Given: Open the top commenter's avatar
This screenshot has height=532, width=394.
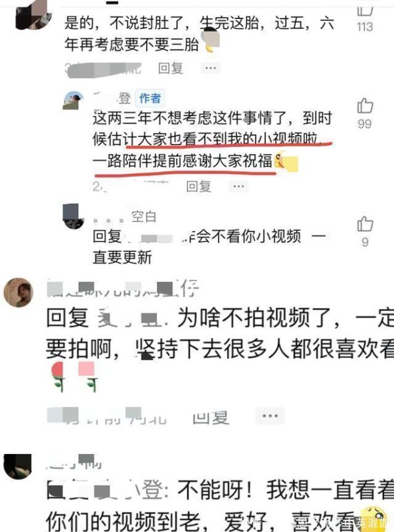Looking at the screenshot, I should [33, 15].
